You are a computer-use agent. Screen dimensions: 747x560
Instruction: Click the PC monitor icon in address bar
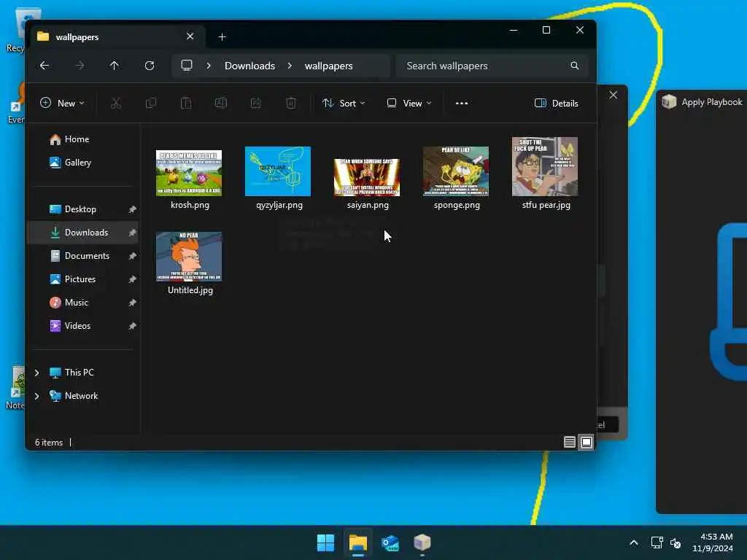click(x=187, y=65)
